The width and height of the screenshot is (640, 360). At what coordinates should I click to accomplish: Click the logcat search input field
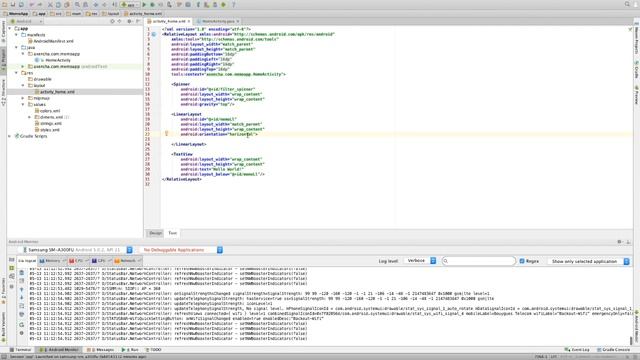[x=479, y=261]
